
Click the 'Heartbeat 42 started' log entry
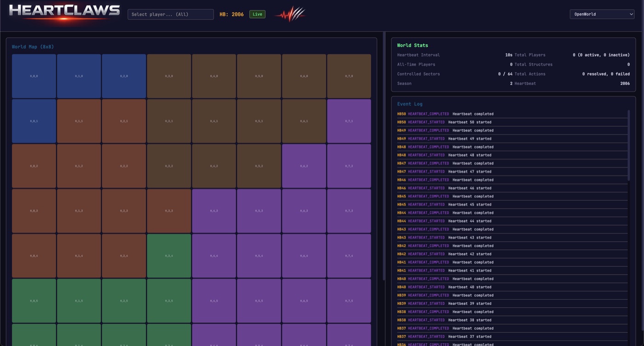click(x=512, y=254)
